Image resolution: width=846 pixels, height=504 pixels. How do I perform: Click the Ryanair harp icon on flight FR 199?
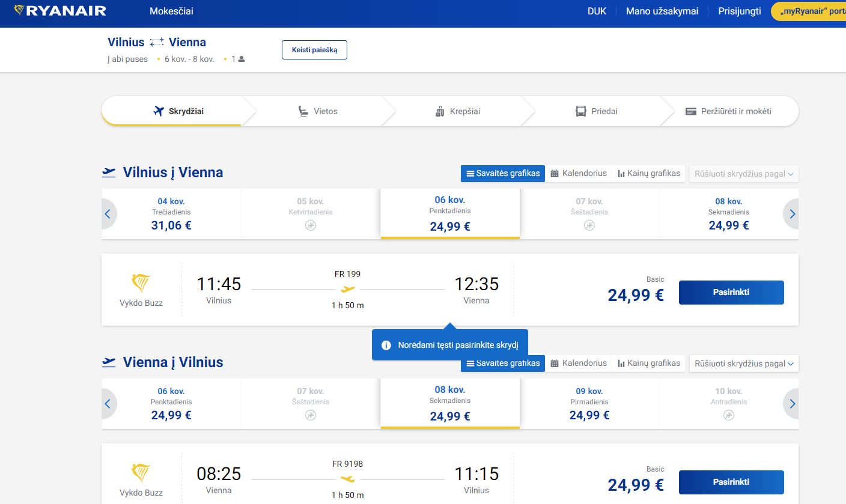pyautogui.click(x=141, y=283)
